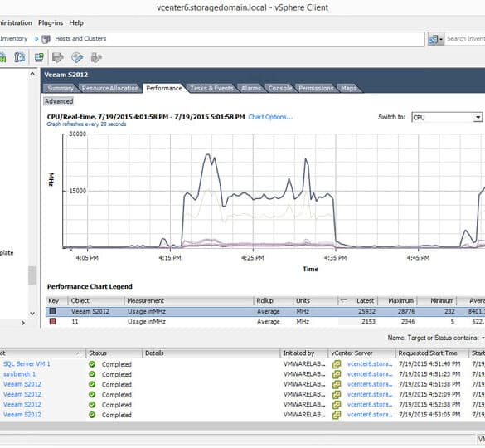The image size is (485, 448).
Task: Sort tasks by Initiated by column
Action: pos(304,353)
